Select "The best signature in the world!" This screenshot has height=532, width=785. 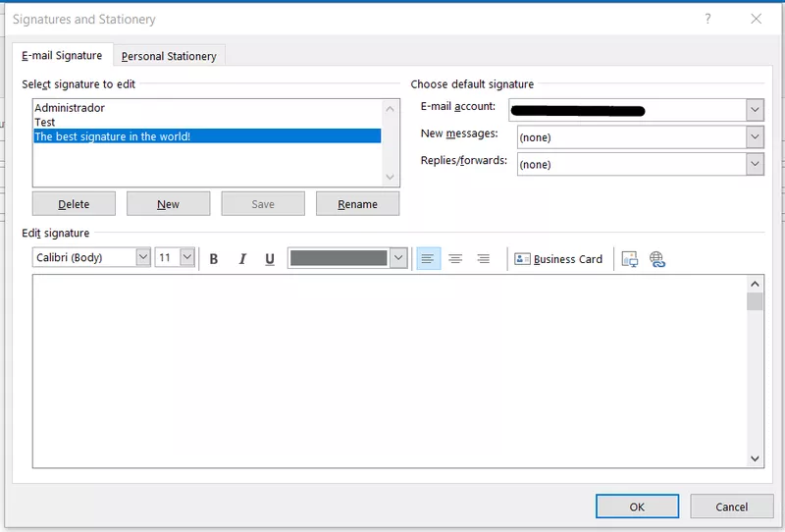coord(207,136)
